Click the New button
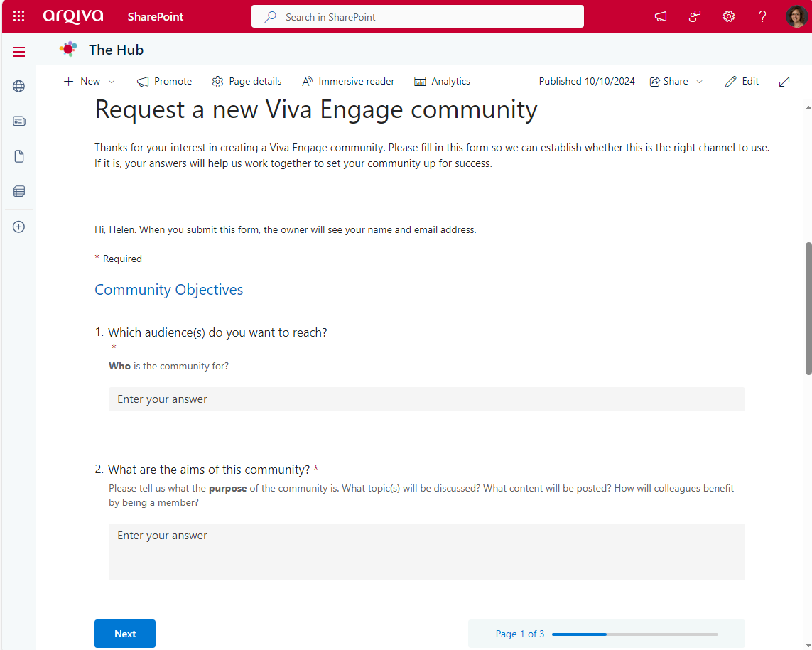 pos(82,81)
